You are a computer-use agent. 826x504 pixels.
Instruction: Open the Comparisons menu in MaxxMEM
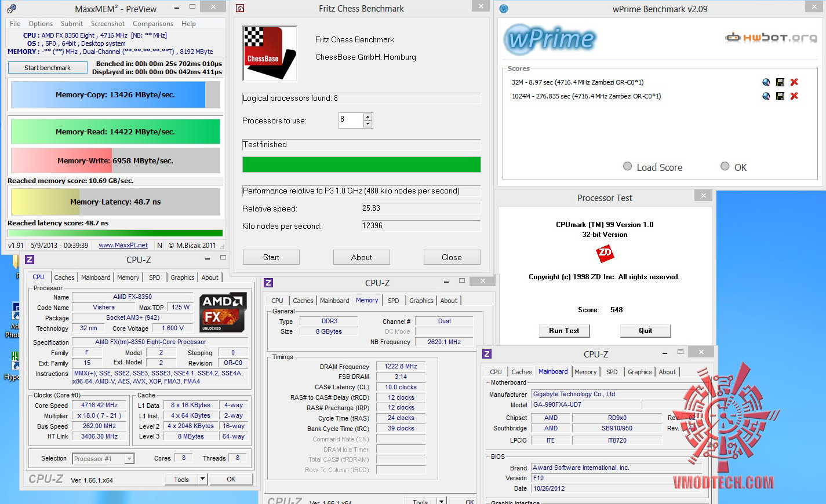[153, 24]
